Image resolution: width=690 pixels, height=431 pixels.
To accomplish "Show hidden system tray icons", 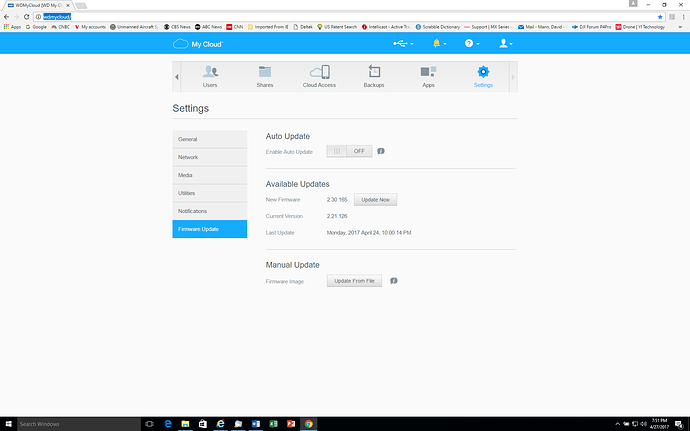I will (x=617, y=424).
